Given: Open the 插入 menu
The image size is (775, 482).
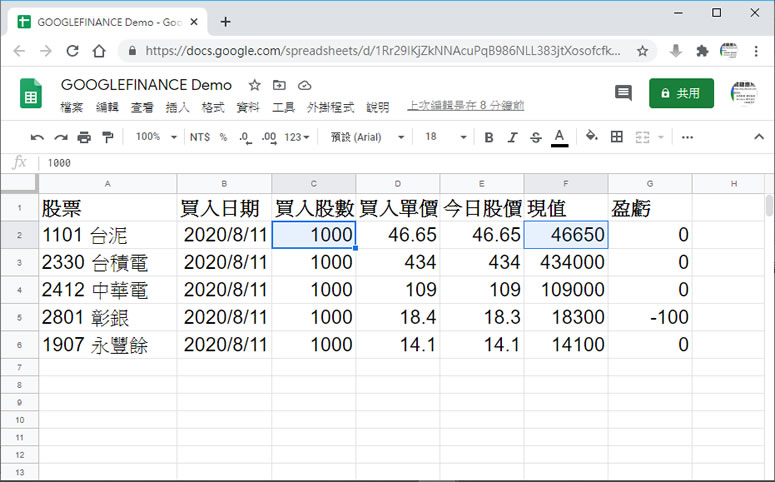Looking at the screenshot, I should (177, 107).
